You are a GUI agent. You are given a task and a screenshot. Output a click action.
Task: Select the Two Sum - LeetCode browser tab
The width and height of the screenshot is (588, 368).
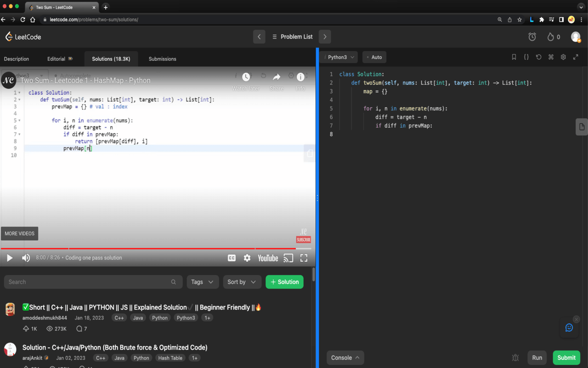click(62, 7)
